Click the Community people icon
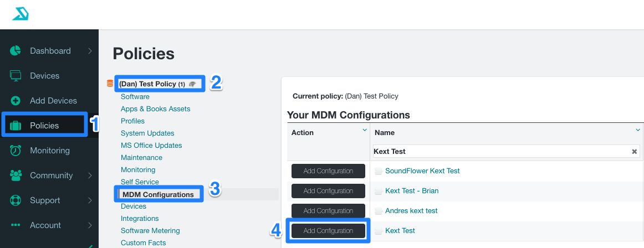This screenshot has height=248, width=644. coord(16,175)
